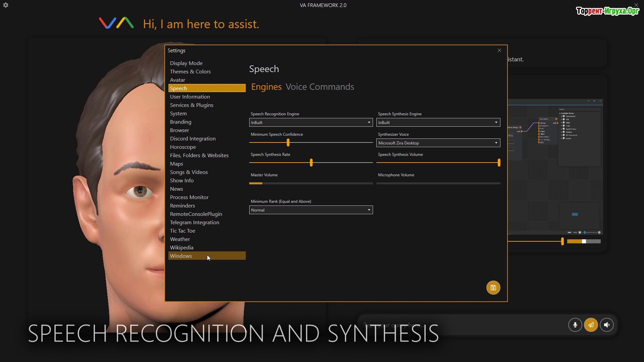Screen dimensions: 644x362
Task: Select the Engines tab
Action: click(266, 87)
